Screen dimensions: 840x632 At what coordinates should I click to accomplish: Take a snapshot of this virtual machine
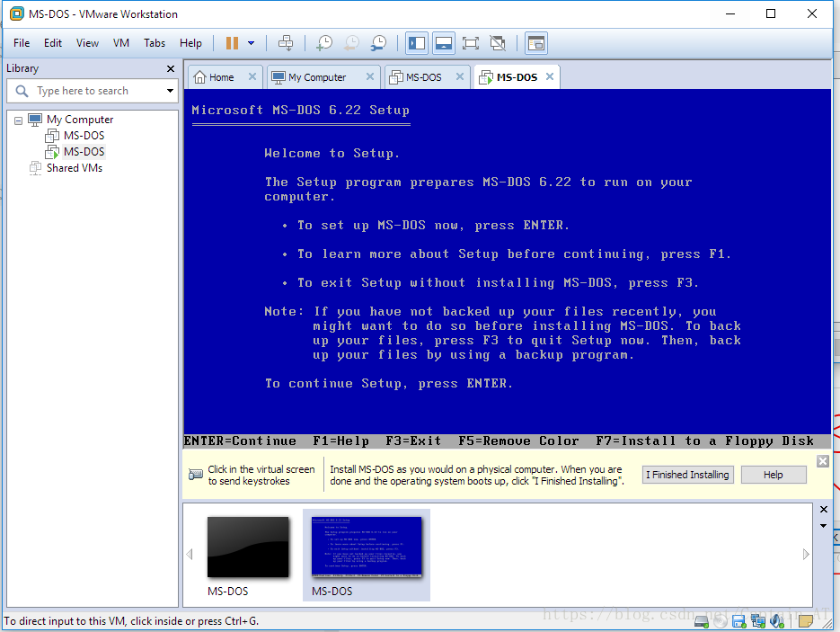tap(324, 43)
